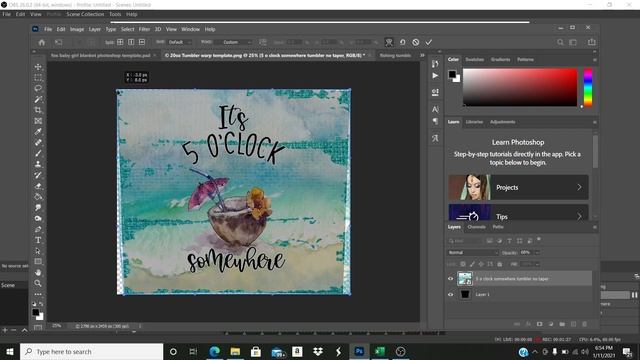Open the Scene Collection menu in OBS
Screen dimensions: 640x360
point(85,14)
